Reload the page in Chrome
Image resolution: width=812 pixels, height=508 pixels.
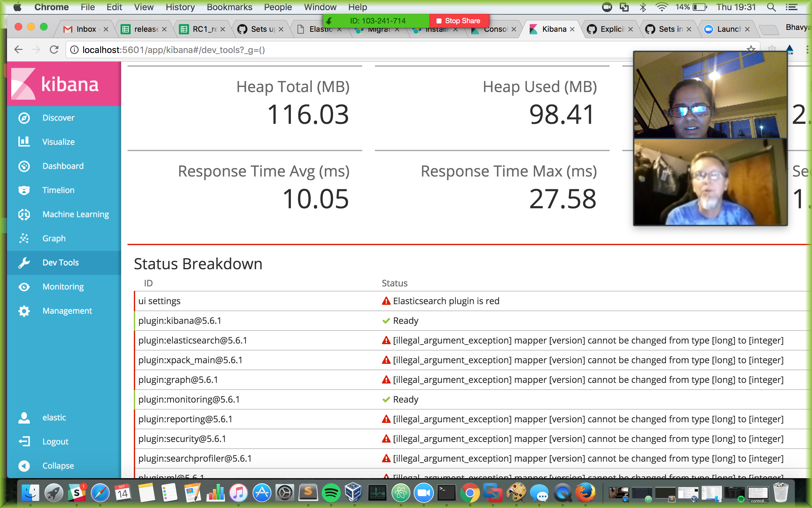54,50
